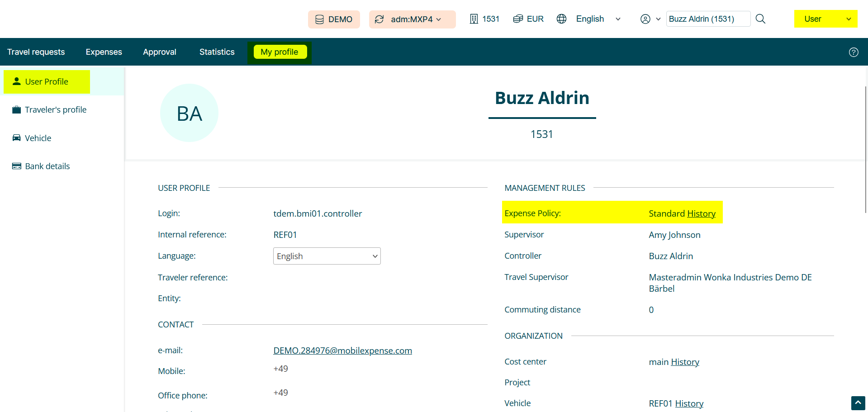Click the globe language icon
Viewport: 868px width, 412px height.
click(561, 19)
